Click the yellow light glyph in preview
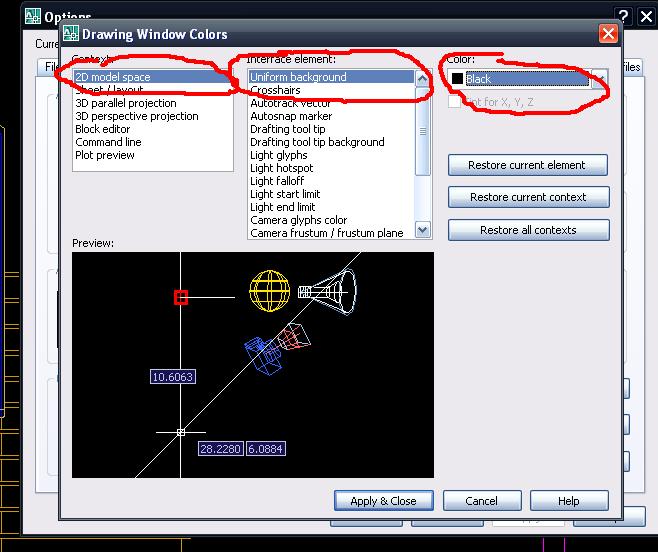Viewport: 658px width, 552px height. pos(269,290)
